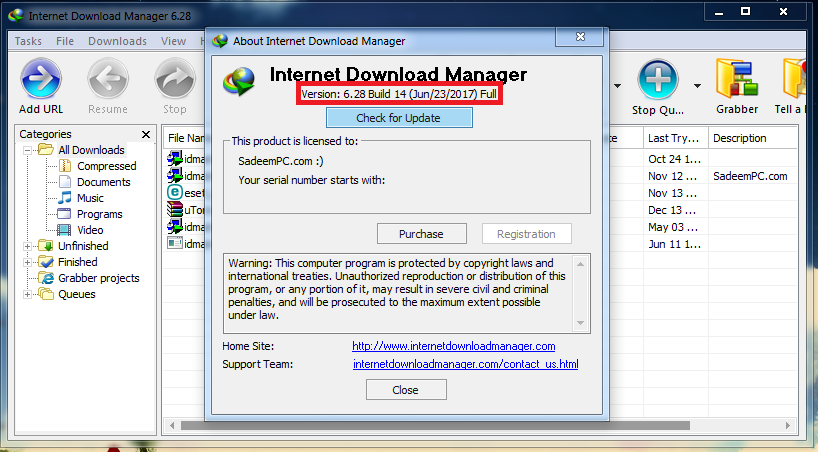818x452 pixels.
Task: Maximize the Internet Download Manager window
Action: (745, 11)
